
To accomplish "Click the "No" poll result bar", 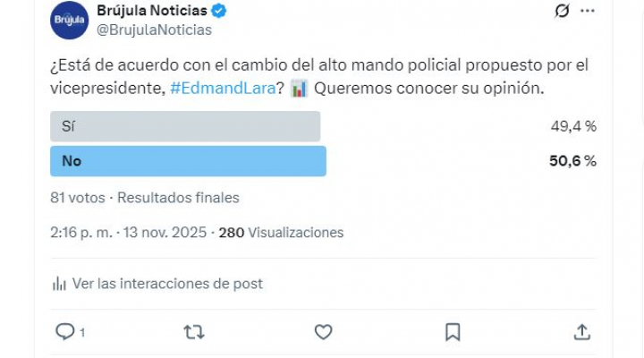I will (188, 161).
